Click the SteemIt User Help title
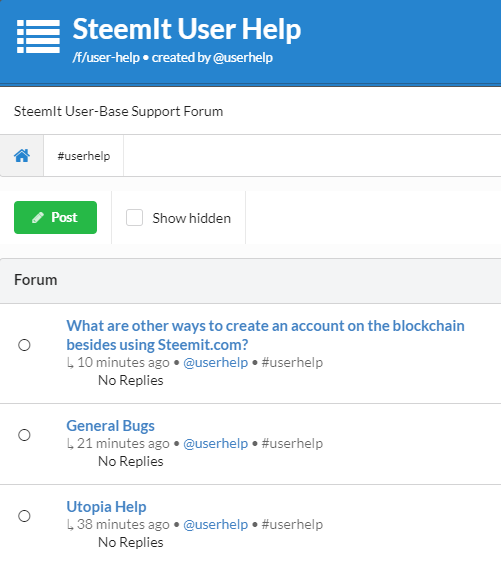Viewport: 501px width, 562px height. pos(187,29)
